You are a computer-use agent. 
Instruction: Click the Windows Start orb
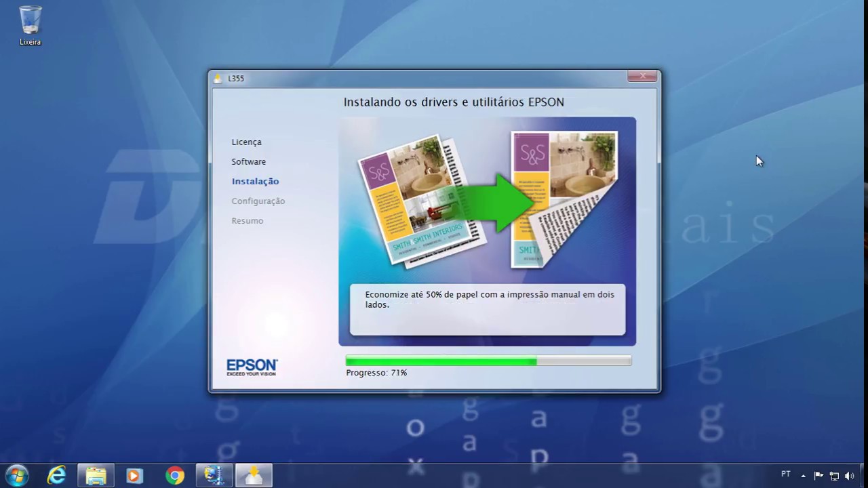coord(16,476)
